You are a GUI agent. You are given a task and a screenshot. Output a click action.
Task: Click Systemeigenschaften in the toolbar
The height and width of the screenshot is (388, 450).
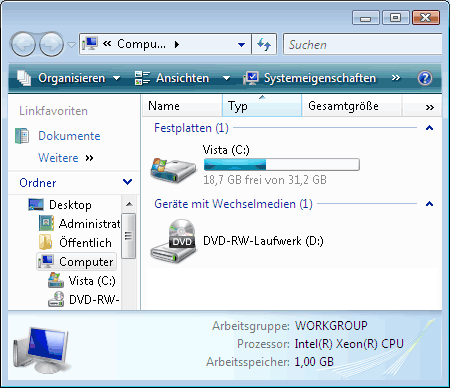(x=320, y=78)
